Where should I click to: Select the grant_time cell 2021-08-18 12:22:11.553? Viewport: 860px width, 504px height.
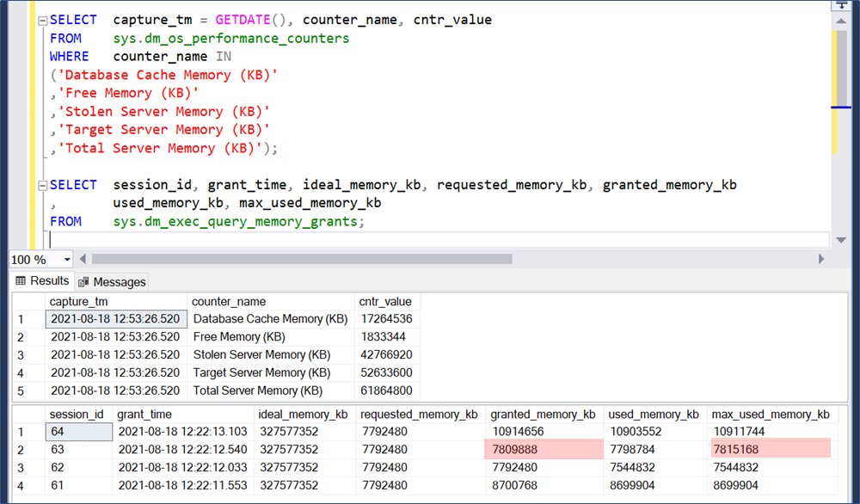click(x=183, y=486)
